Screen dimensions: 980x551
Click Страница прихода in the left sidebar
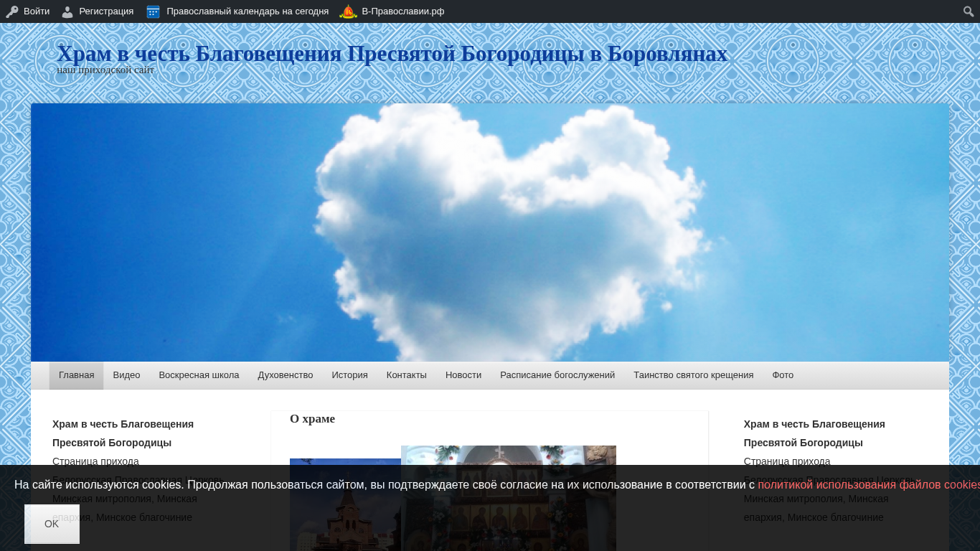95,461
